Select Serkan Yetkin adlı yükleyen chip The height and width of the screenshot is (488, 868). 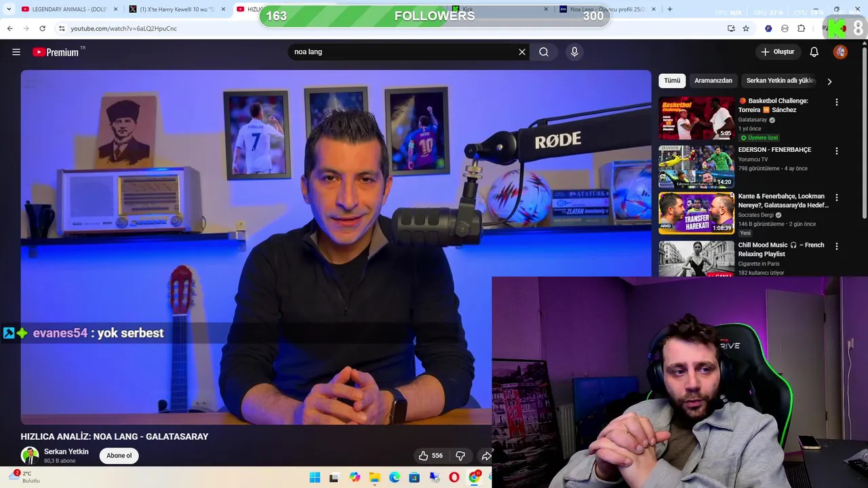click(781, 81)
